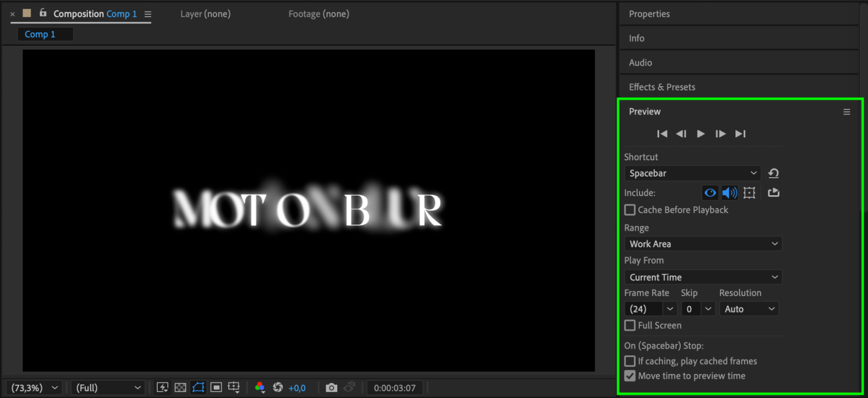Select the Composition Comp 1 tab
Viewport: 868px width, 398px height.
pos(95,14)
